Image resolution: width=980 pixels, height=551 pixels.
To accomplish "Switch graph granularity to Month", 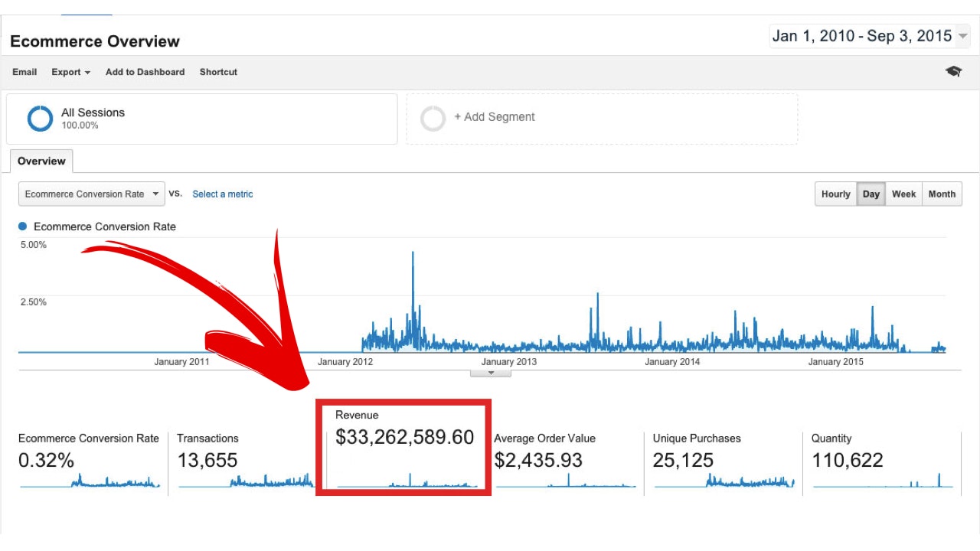I will (942, 194).
